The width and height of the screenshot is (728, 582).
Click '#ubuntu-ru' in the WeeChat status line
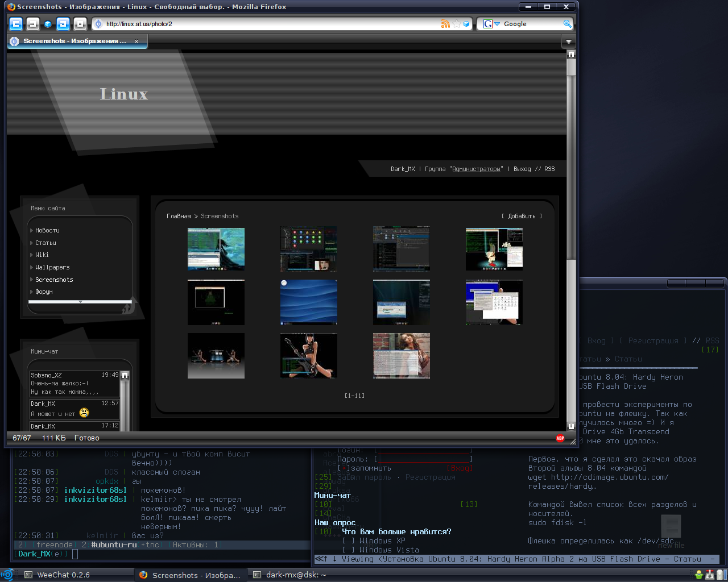(x=114, y=545)
